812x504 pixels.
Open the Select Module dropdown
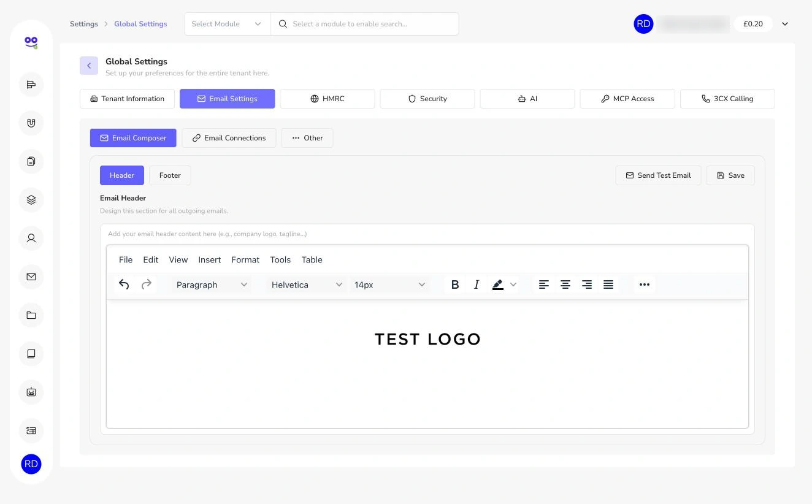(x=227, y=24)
